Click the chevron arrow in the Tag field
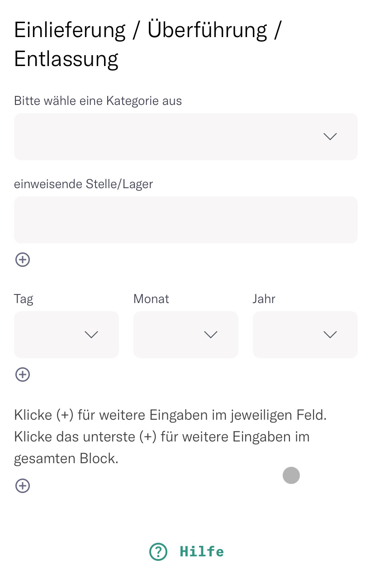The width and height of the screenshot is (384, 588). (x=91, y=335)
